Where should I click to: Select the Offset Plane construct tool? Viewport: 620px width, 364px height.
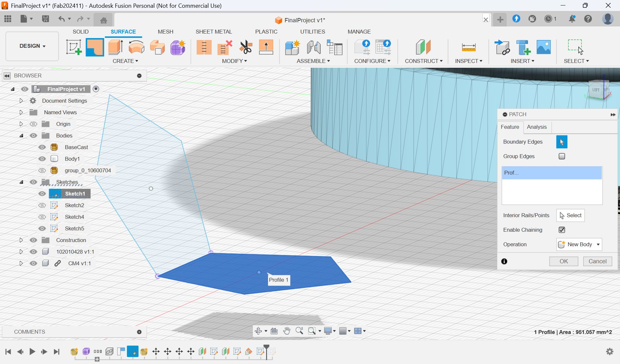423,47
